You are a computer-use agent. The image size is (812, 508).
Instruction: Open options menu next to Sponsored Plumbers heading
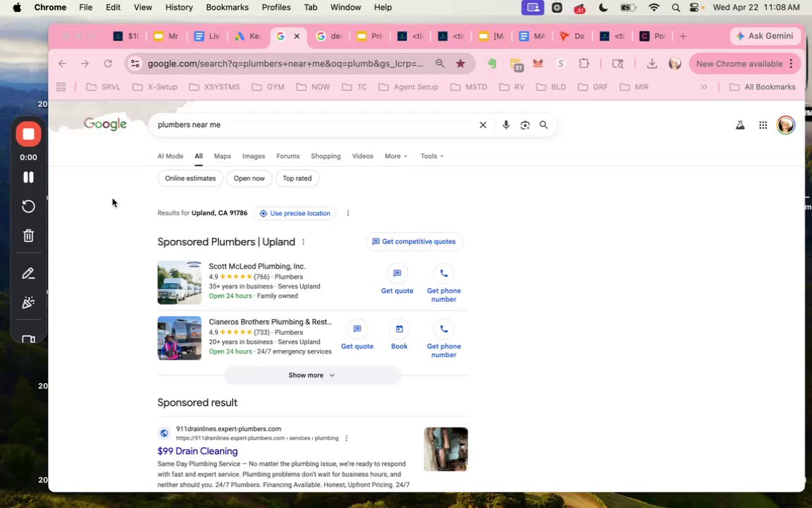304,242
